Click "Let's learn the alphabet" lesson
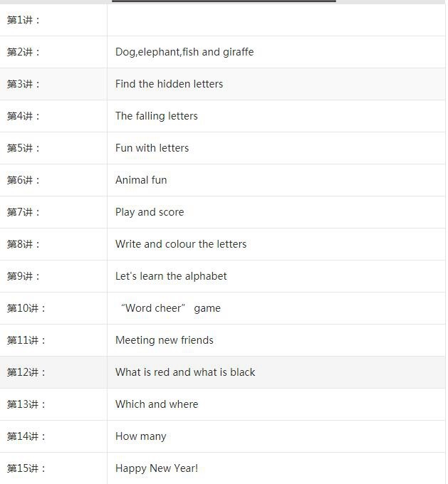This screenshot has height=484, width=448. (171, 276)
